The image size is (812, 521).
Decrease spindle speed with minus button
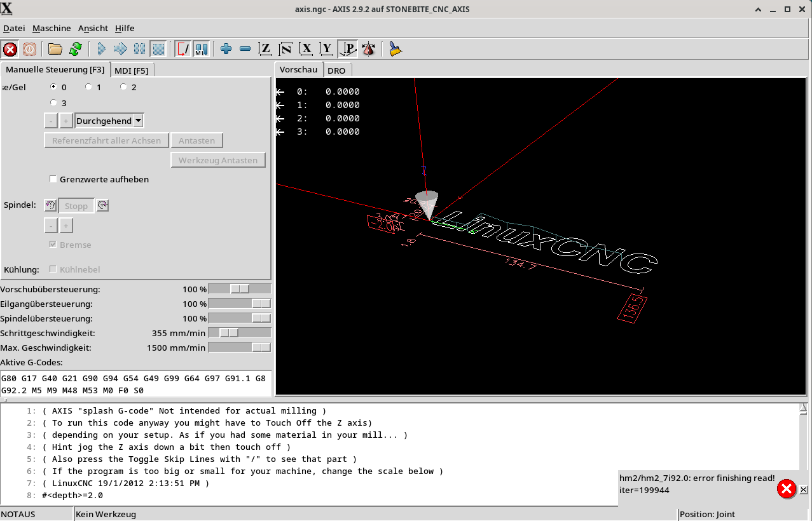coord(51,225)
